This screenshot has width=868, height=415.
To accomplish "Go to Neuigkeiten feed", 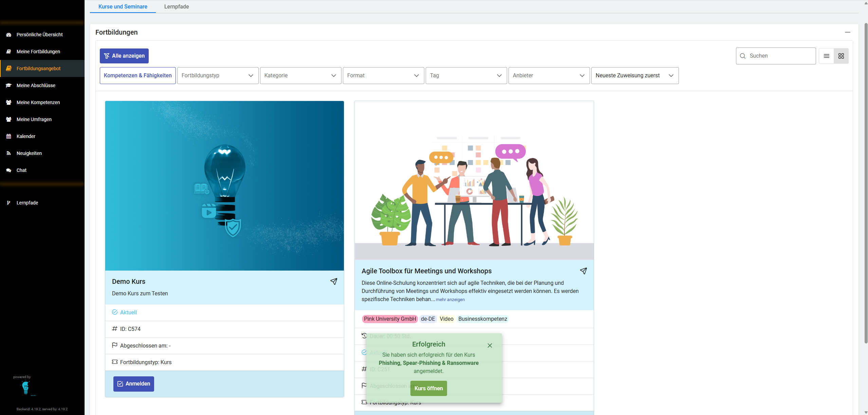I will [29, 153].
